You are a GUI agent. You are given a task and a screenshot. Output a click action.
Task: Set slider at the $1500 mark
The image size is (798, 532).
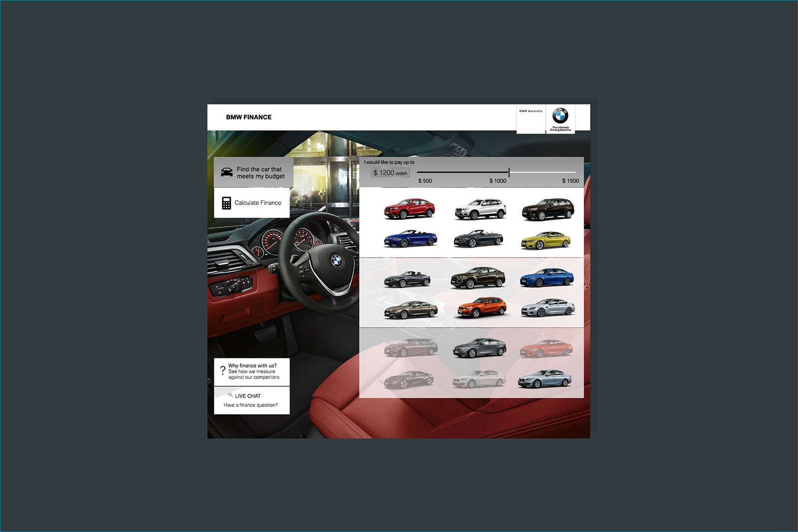coord(576,173)
